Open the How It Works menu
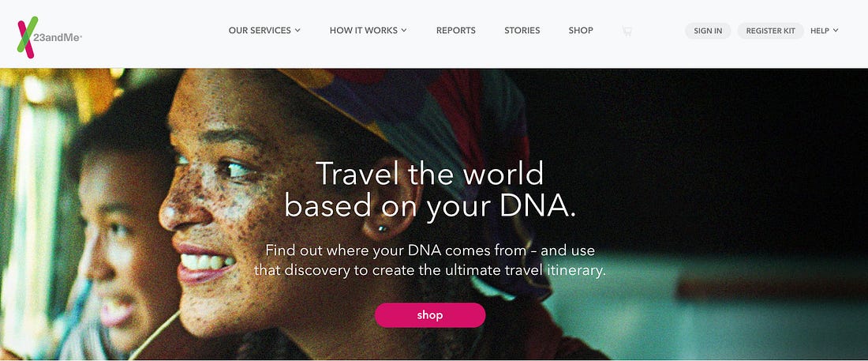 (364, 31)
